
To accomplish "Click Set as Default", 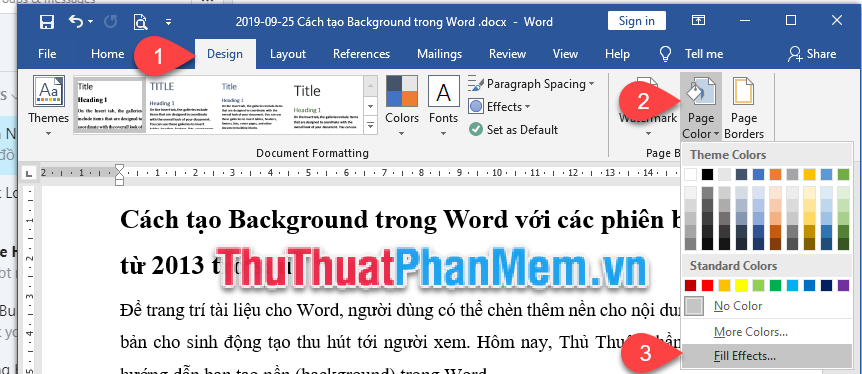I will point(513,130).
